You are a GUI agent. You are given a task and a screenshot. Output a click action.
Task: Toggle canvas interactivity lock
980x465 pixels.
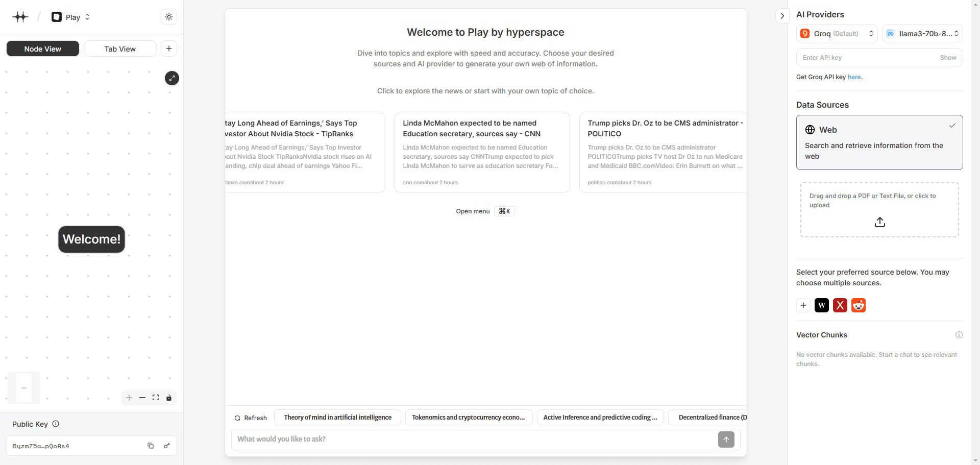(x=169, y=398)
